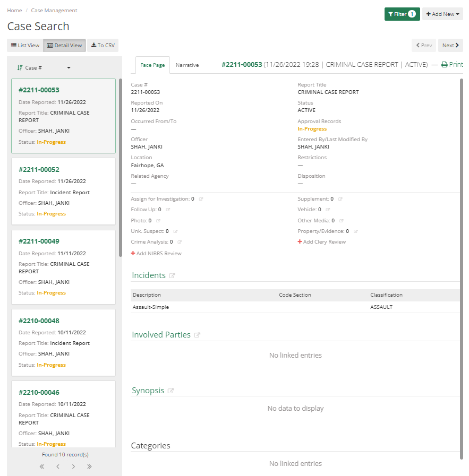Click the edit icon beside Incidents
The width and height of the screenshot is (469, 476).
(x=172, y=274)
